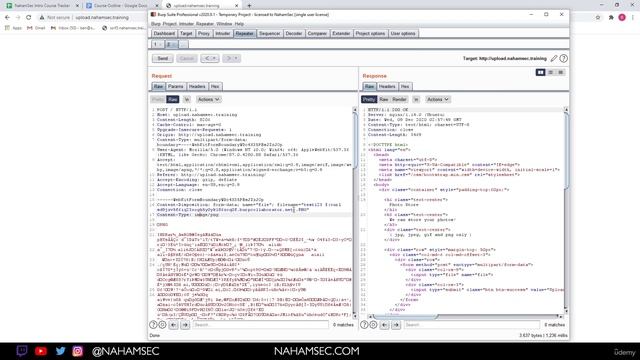Open the Comparer tab
The width and height of the screenshot is (640, 360).
[x=317, y=33]
